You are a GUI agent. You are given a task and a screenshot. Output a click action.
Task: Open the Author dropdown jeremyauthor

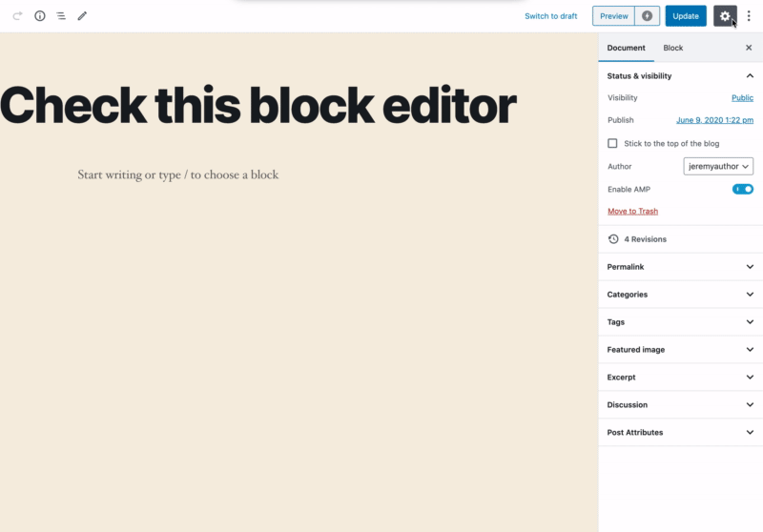[x=718, y=166]
